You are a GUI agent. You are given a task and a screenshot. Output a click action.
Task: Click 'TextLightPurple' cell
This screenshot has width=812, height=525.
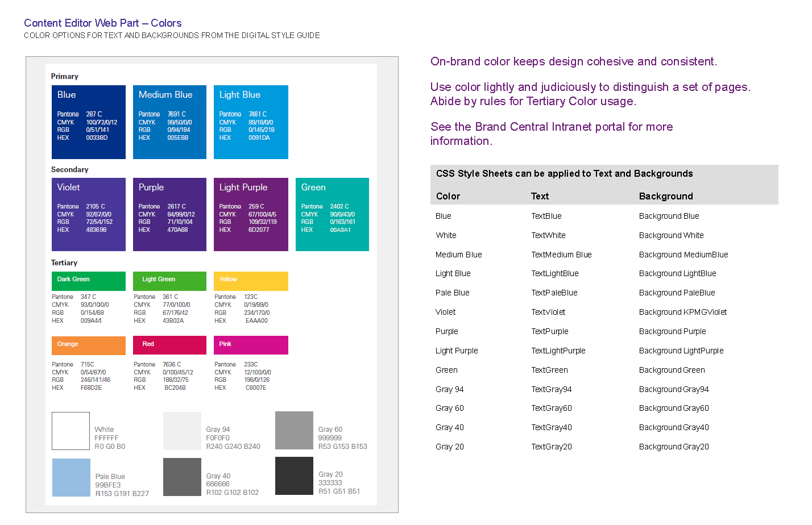[x=558, y=351]
